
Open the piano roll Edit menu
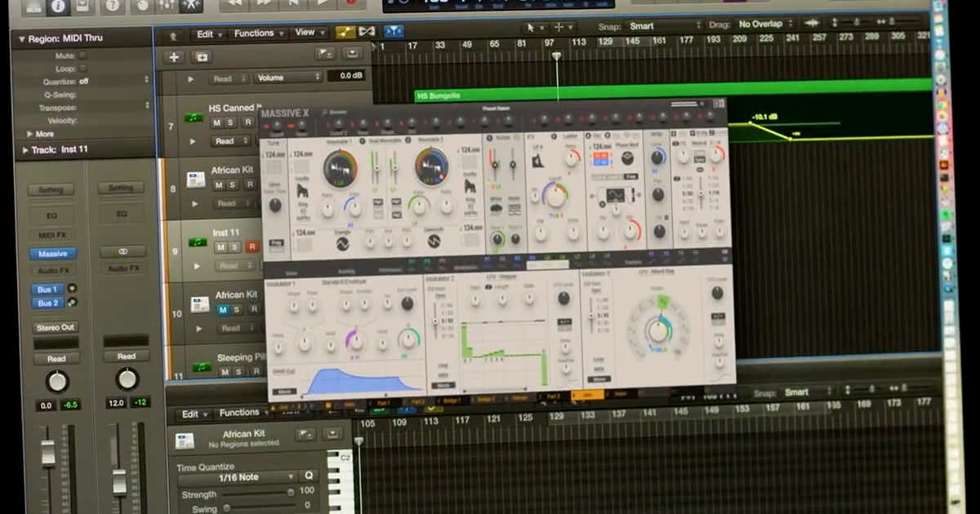tap(194, 414)
